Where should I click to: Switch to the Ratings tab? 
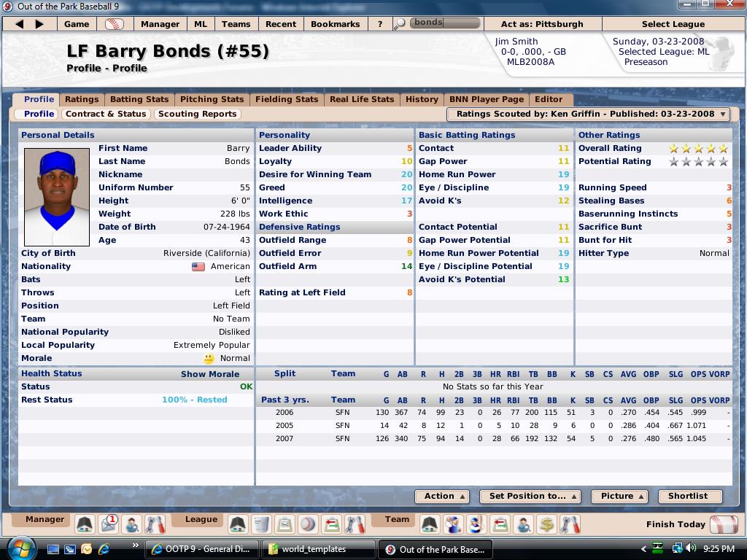click(x=82, y=99)
